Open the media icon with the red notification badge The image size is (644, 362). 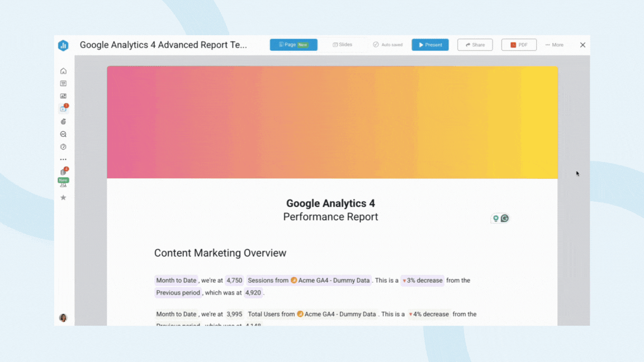tap(63, 108)
